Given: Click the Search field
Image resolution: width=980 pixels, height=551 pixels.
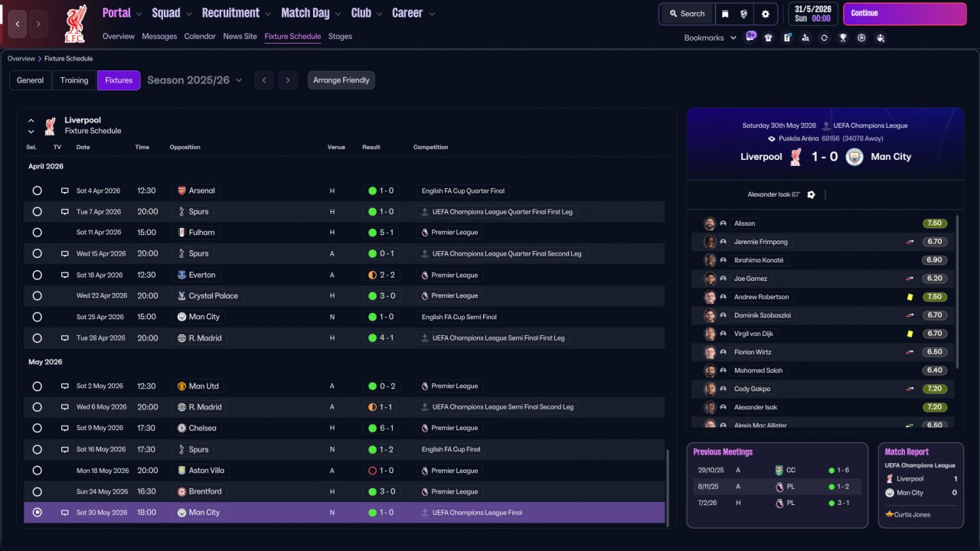Looking at the screenshot, I should click(x=687, y=14).
